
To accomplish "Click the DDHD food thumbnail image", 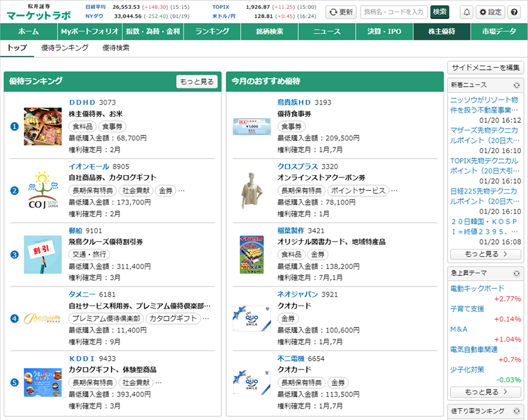I will [43, 127].
